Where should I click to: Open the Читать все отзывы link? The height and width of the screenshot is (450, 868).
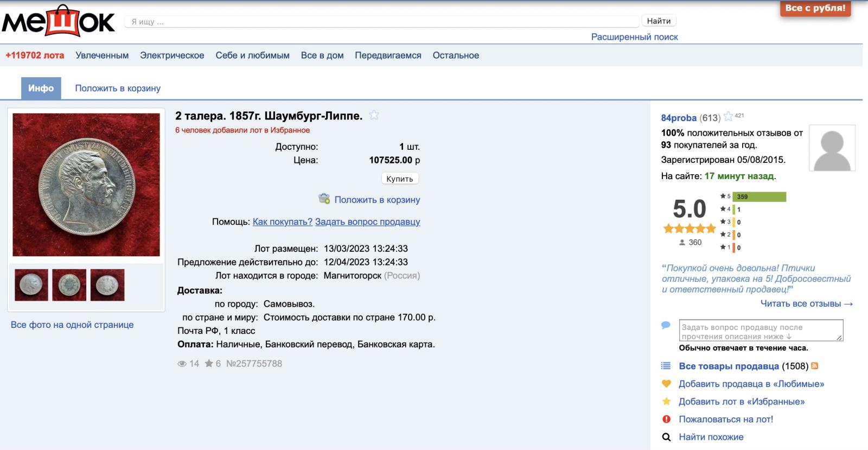[x=807, y=303]
